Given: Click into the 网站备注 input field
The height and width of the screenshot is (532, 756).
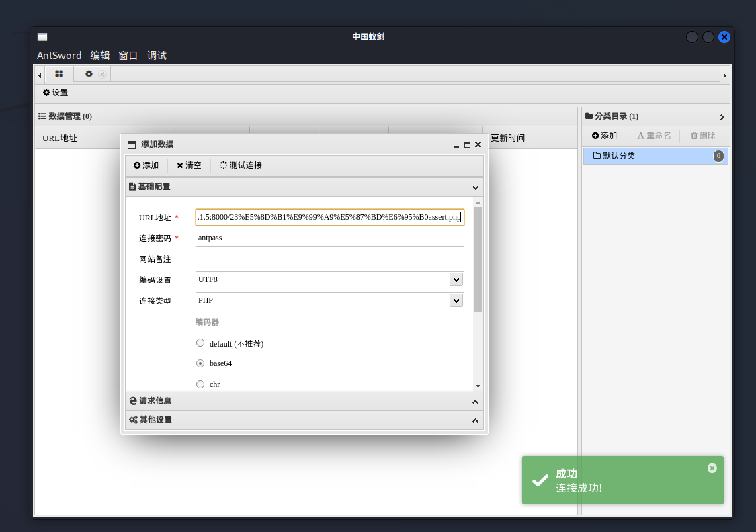Looking at the screenshot, I should click(330, 259).
